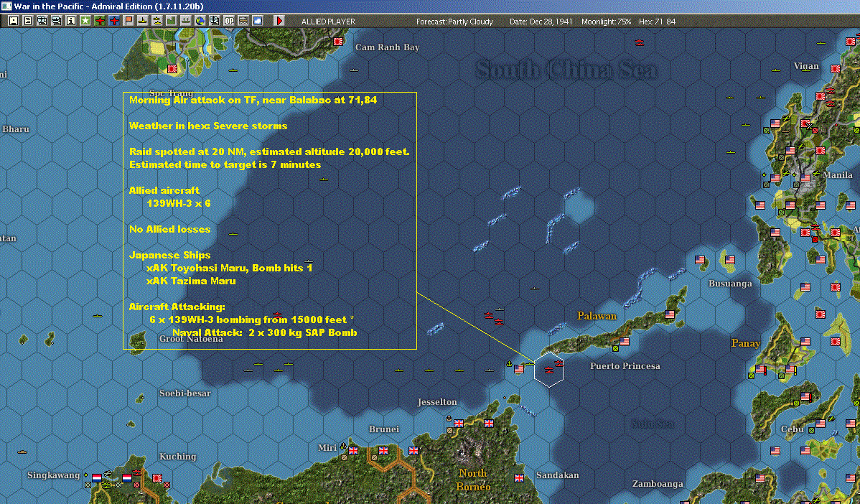
Task: Click the 'i' information icon
Action: pyautogui.click(x=71, y=21)
